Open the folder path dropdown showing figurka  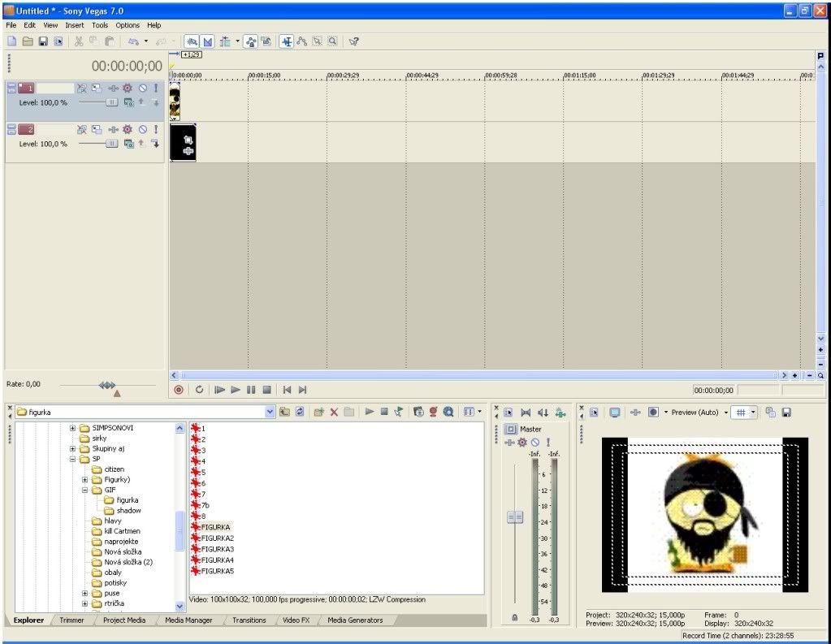pos(270,413)
